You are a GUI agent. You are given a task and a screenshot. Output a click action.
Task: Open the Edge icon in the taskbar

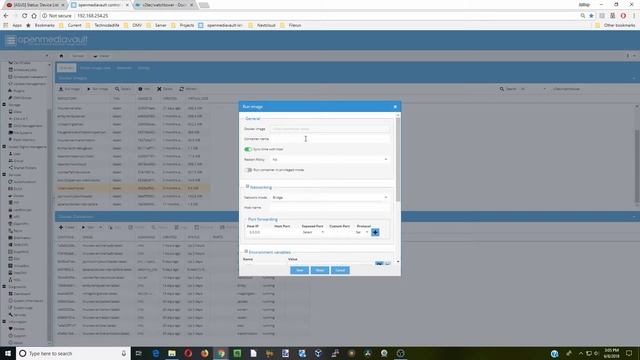coord(156,353)
